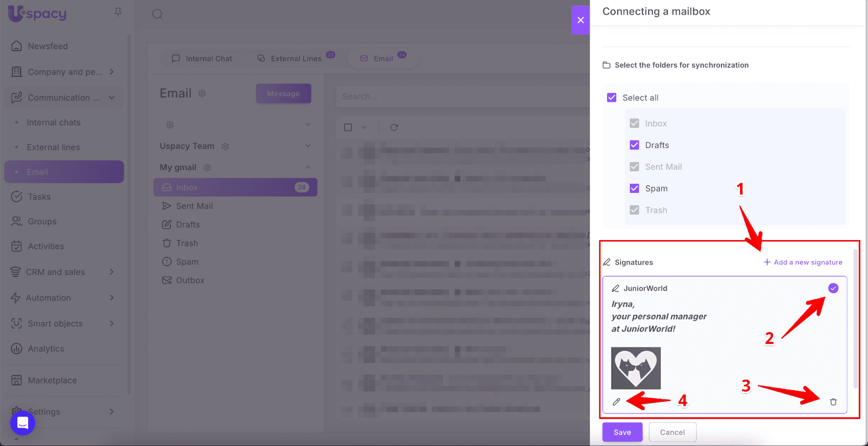Open Activities in the sidebar
The width and height of the screenshot is (868, 446).
(x=46, y=247)
